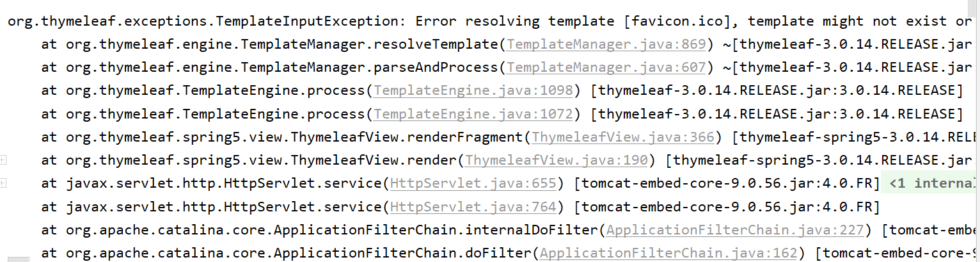980x262 pixels.
Task: Expand the fold icon beside HttpServlet.java:655 line
Action: pyautogui.click(x=3, y=183)
